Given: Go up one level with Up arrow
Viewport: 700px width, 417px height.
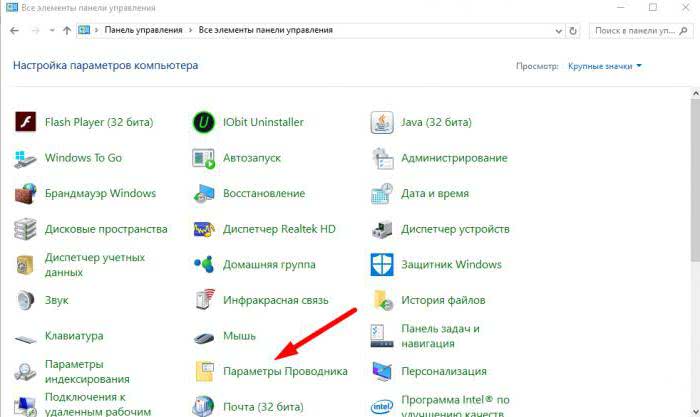Looking at the screenshot, I should (67, 30).
